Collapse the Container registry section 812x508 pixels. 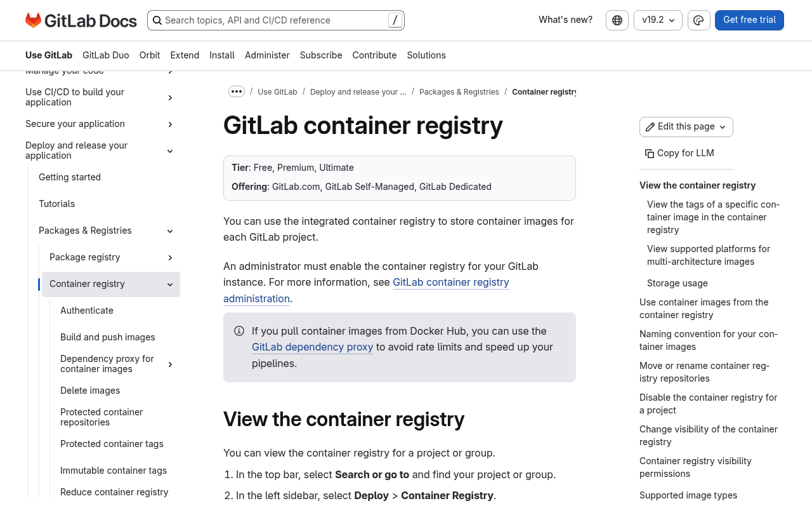click(x=170, y=284)
